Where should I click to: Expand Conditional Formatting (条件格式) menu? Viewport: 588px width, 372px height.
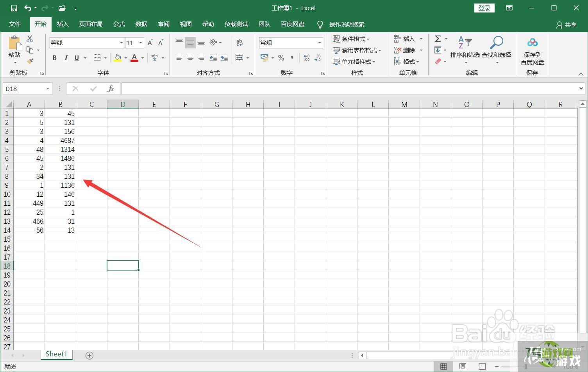351,39
